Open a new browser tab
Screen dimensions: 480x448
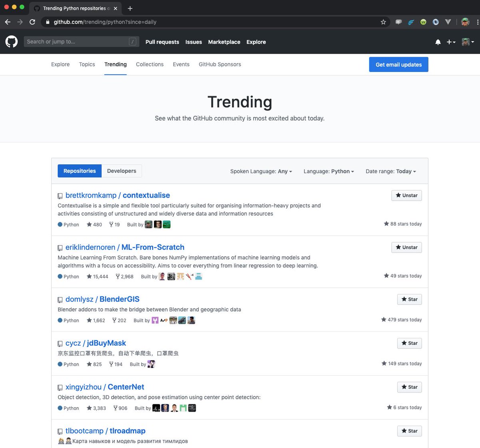130,8
